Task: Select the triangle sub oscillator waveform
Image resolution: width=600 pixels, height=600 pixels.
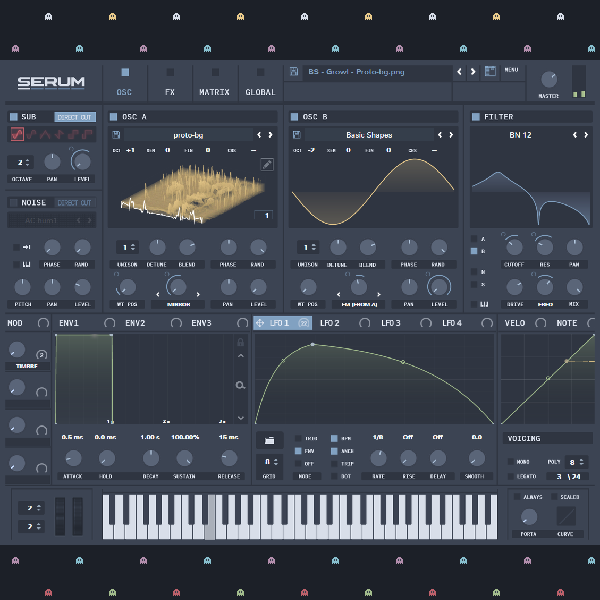Action: pyautogui.click(x=45, y=134)
